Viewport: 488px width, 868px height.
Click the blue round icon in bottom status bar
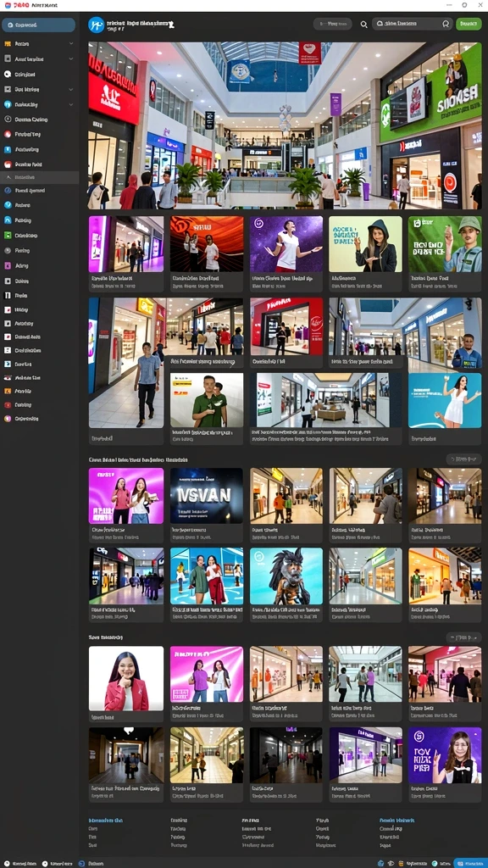coord(81,863)
